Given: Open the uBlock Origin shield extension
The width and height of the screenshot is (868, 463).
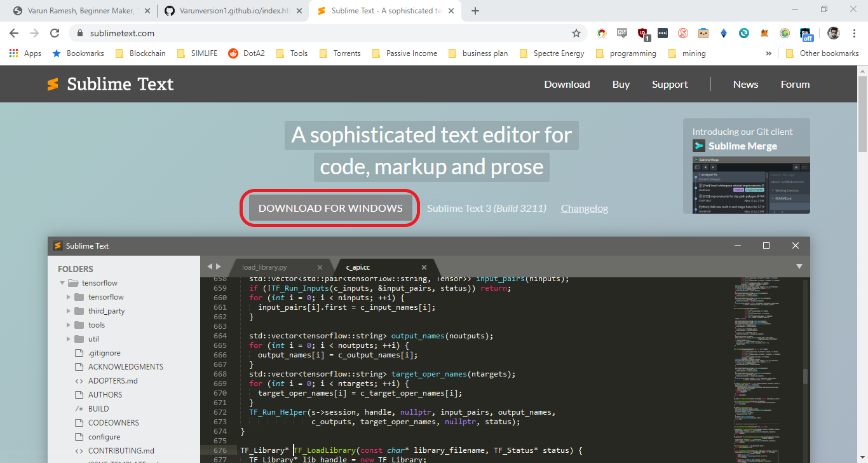Looking at the screenshot, I should [643, 34].
